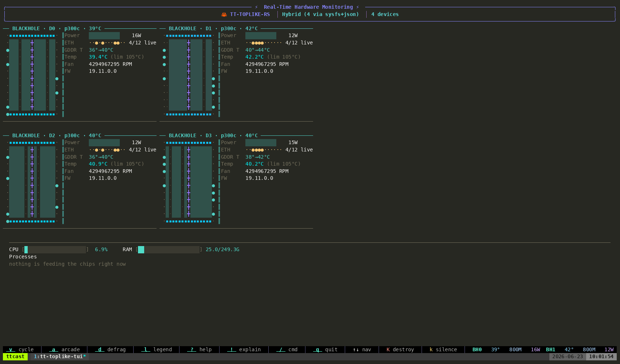Select the '! explain' shortcut
620x364 pixels.
244,349
